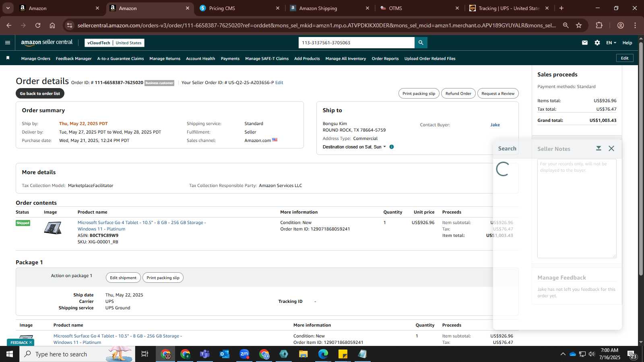
Task: Open Manage Orders menu
Action: 36,58
